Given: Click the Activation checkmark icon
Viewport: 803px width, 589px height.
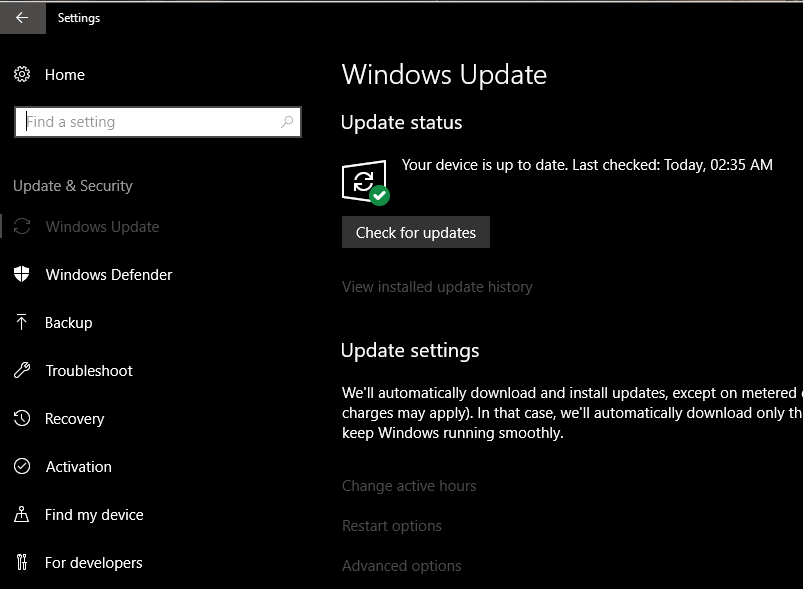Looking at the screenshot, I should pyautogui.click(x=23, y=466).
